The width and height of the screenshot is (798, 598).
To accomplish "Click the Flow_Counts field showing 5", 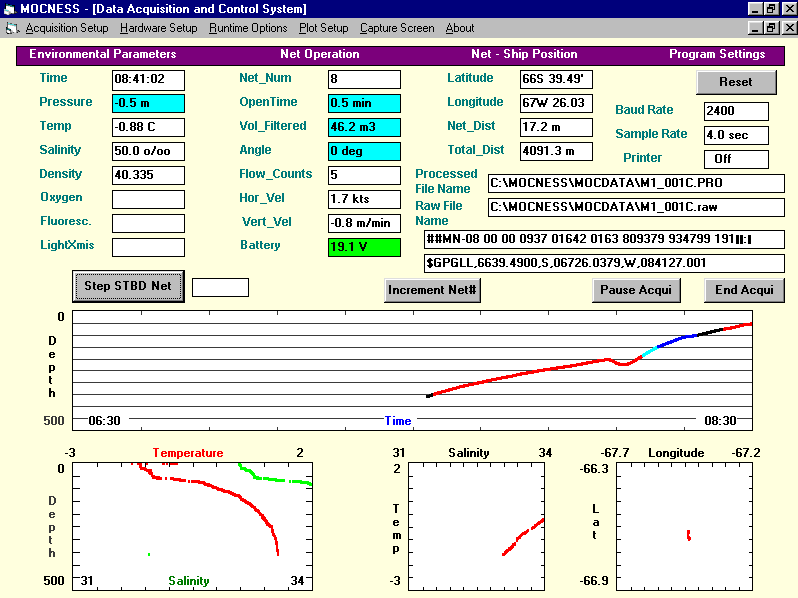I will point(364,175).
